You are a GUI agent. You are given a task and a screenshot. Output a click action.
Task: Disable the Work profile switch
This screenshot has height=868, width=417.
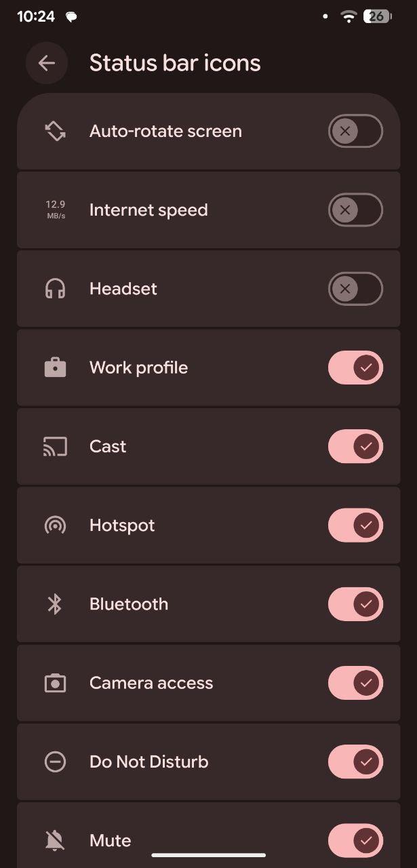355,368
